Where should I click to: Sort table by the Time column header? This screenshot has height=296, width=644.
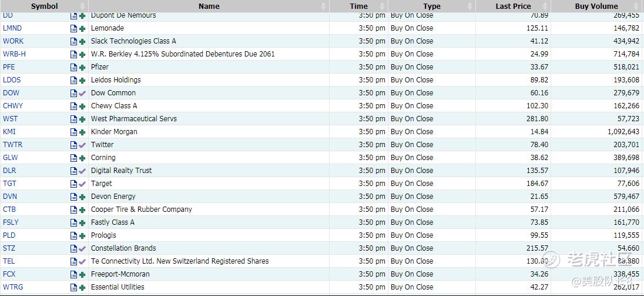click(x=358, y=6)
